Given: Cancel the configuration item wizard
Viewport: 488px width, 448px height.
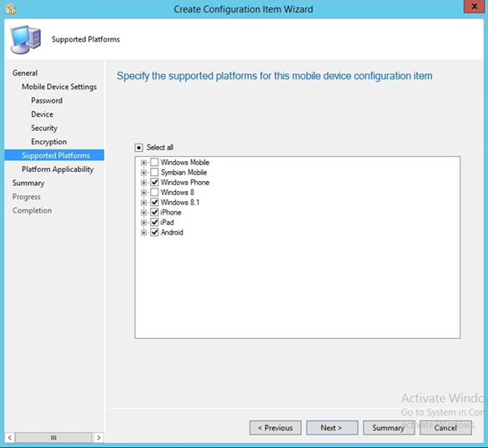Looking at the screenshot, I should 445,428.
